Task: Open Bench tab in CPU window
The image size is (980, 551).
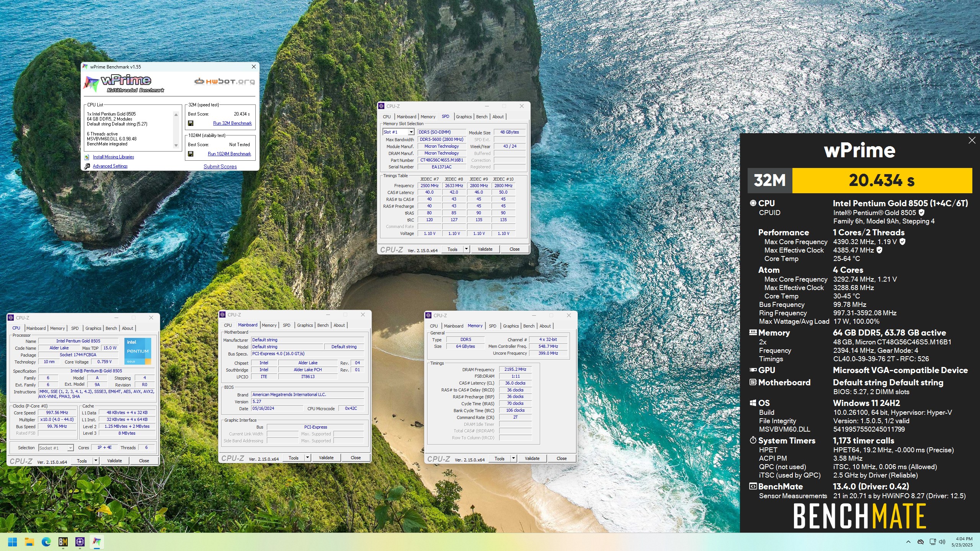Action: tap(111, 328)
